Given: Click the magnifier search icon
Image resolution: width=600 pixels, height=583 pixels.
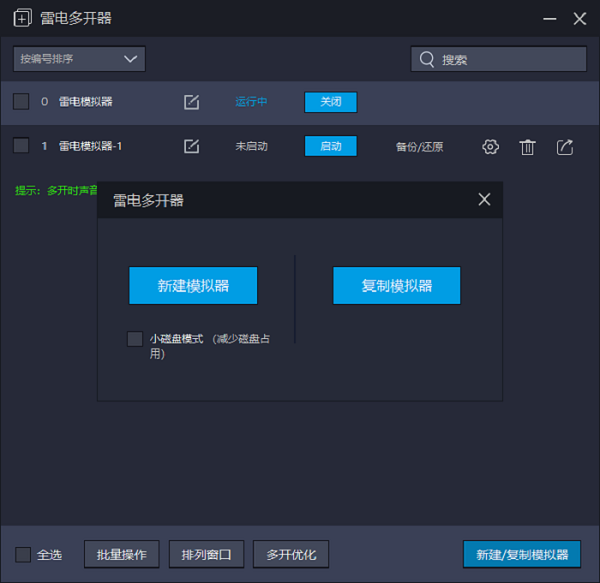Looking at the screenshot, I should [x=427, y=59].
